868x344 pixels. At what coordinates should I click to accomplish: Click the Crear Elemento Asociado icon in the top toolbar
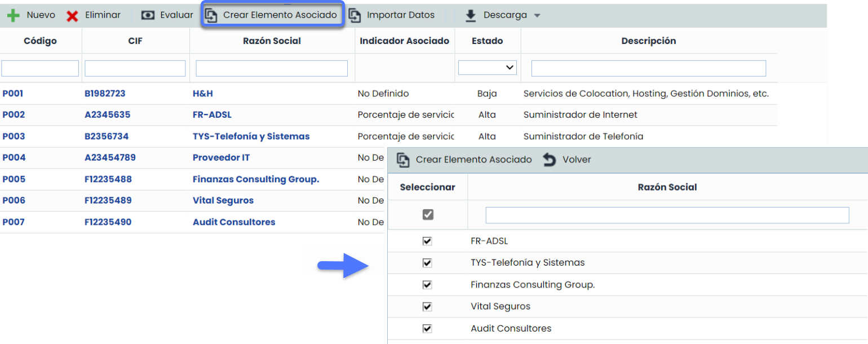point(211,16)
